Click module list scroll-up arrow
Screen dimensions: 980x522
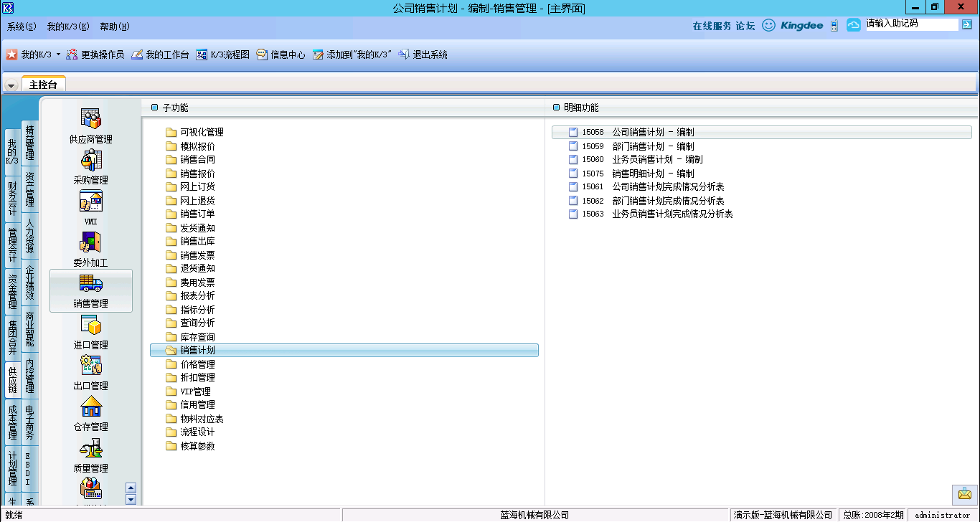[x=131, y=488]
